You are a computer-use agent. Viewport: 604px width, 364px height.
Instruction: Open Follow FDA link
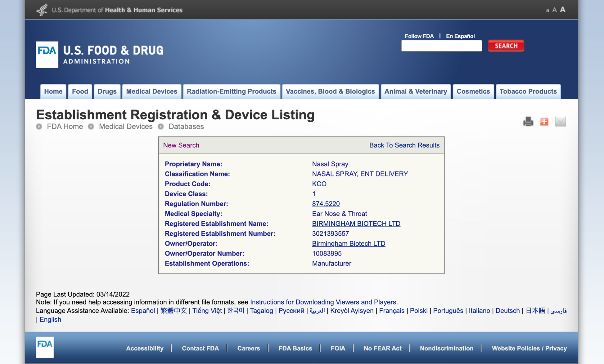(419, 36)
